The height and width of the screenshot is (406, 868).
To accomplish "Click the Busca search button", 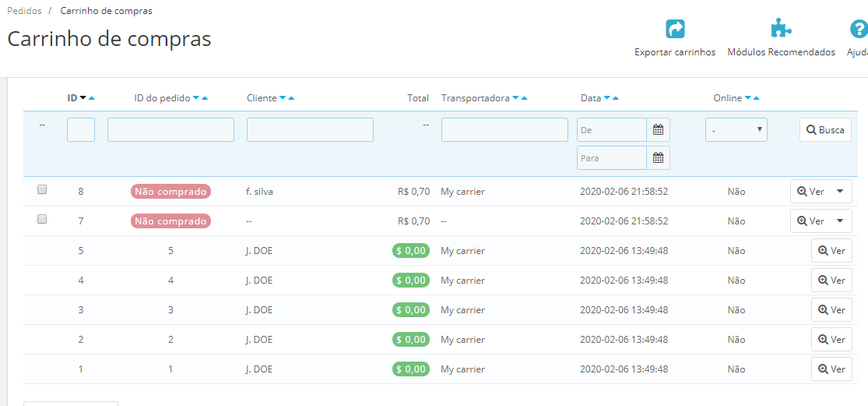I will point(825,130).
